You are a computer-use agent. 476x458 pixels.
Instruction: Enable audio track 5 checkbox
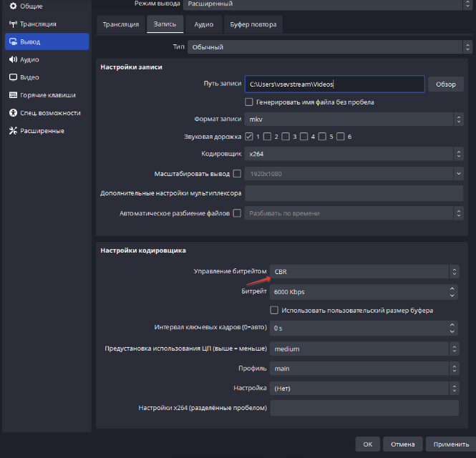pos(322,137)
